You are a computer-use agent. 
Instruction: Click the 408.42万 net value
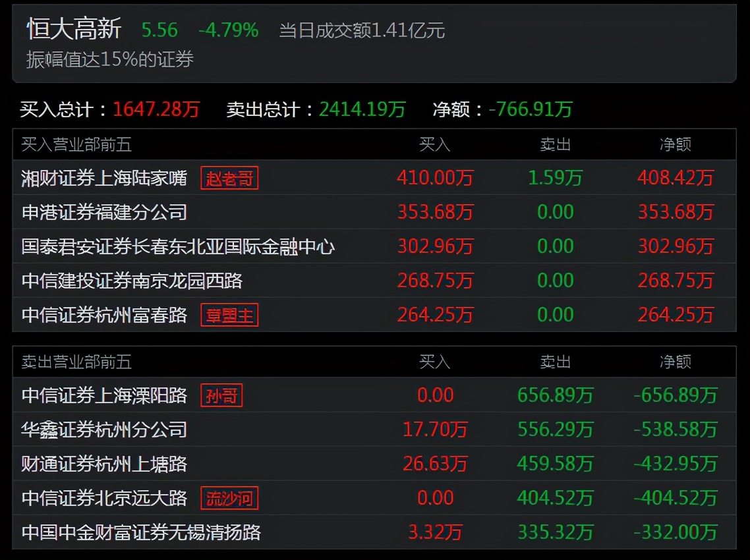pos(676,178)
